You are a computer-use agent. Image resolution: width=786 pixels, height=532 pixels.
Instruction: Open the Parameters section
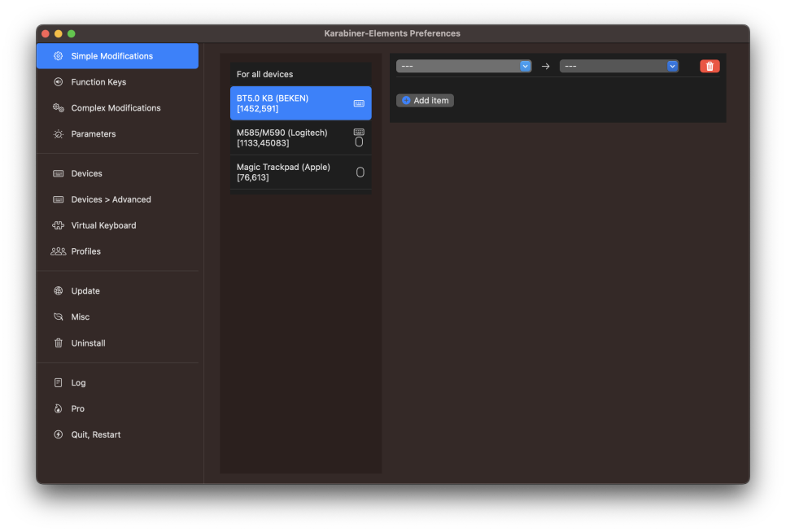pyautogui.click(x=117, y=133)
